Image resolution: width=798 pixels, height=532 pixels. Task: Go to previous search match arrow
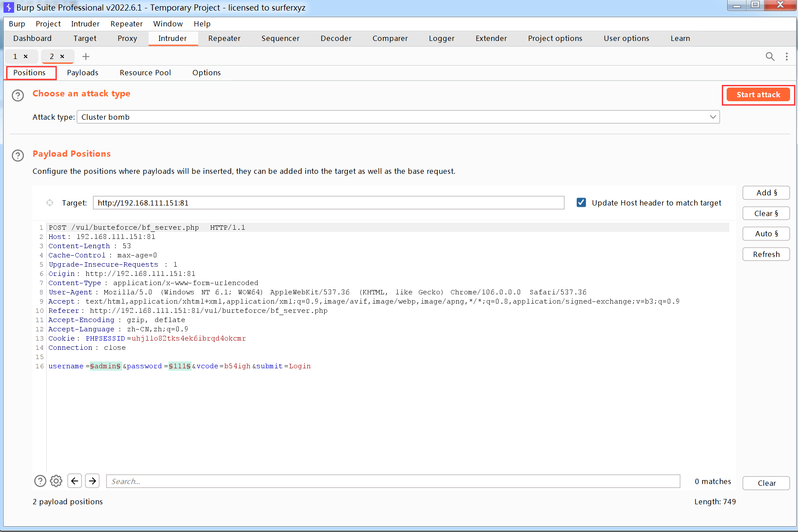pos(74,481)
